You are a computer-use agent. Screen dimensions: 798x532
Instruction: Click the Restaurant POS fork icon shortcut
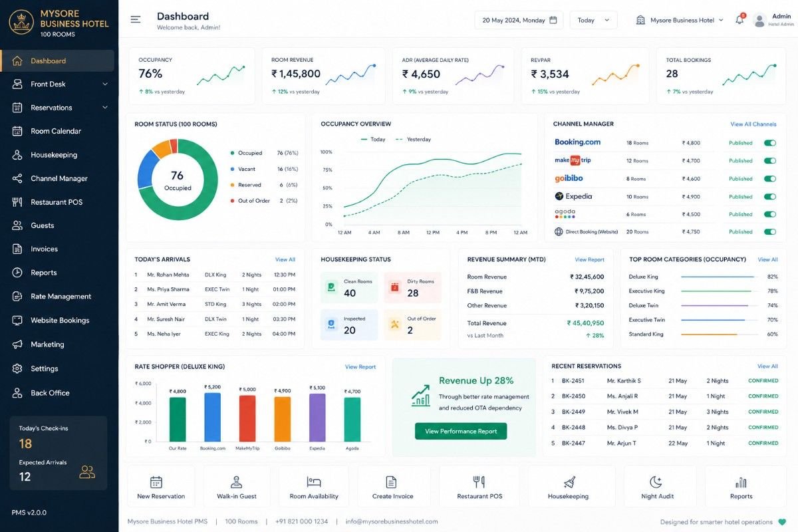coord(479,481)
